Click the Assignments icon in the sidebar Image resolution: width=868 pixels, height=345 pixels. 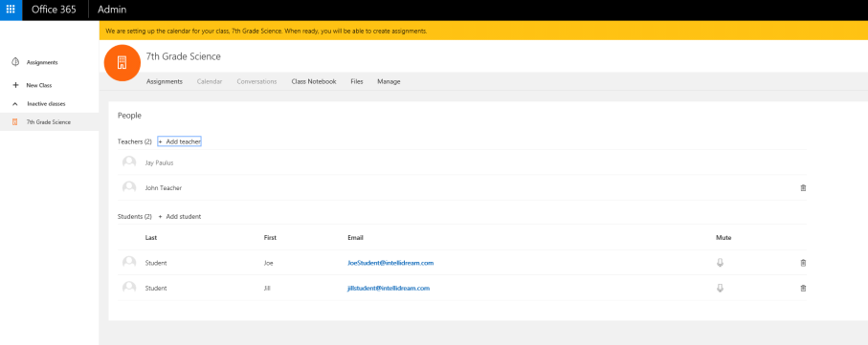click(15, 62)
